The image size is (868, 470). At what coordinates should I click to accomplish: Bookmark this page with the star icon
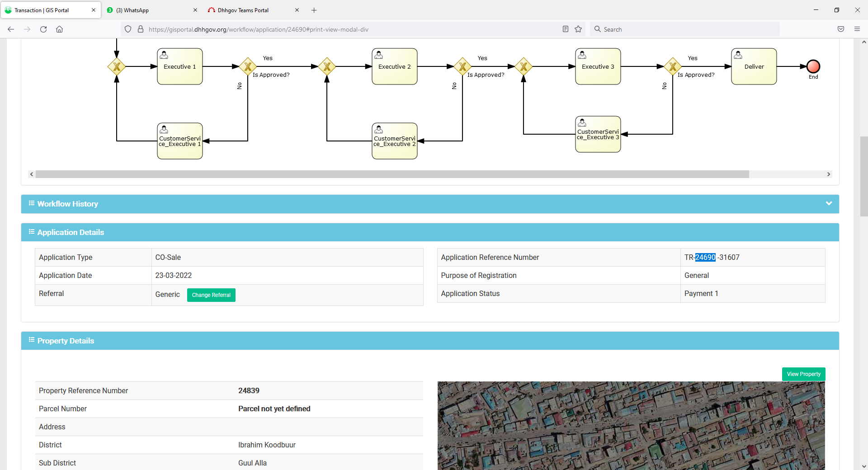click(x=578, y=29)
